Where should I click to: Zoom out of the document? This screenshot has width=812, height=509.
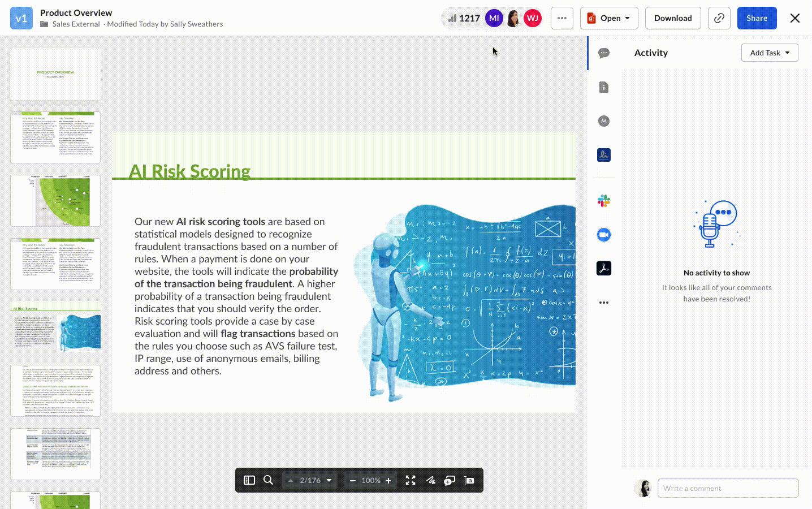click(x=353, y=481)
